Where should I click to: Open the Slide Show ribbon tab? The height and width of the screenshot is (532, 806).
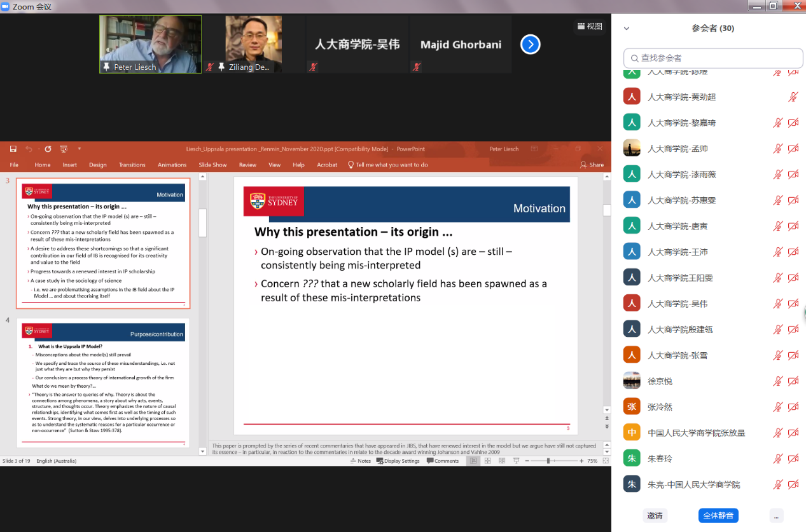[212, 165]
